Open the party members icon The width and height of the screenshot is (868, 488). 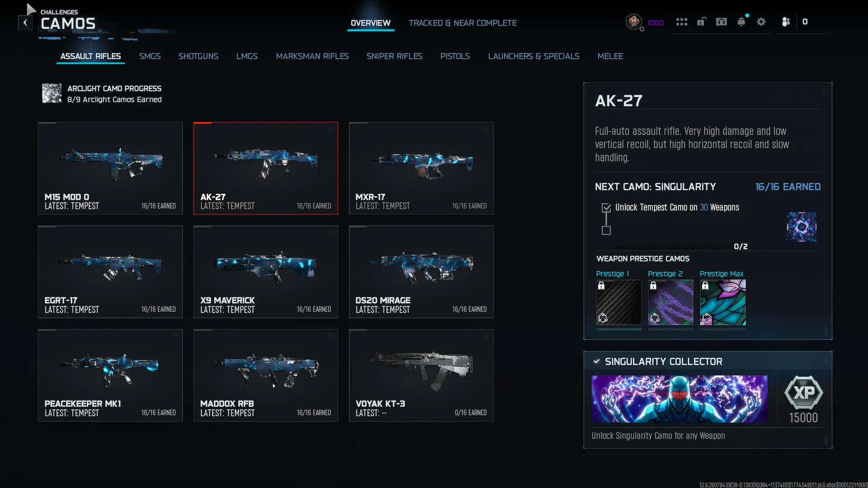[x=786, y=22]
